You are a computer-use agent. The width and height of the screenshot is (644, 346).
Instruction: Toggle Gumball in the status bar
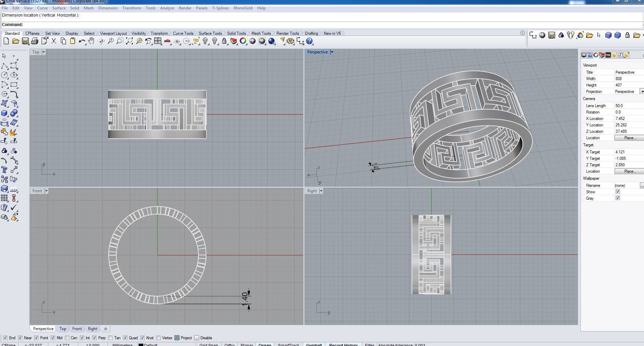tap(314, 345)
